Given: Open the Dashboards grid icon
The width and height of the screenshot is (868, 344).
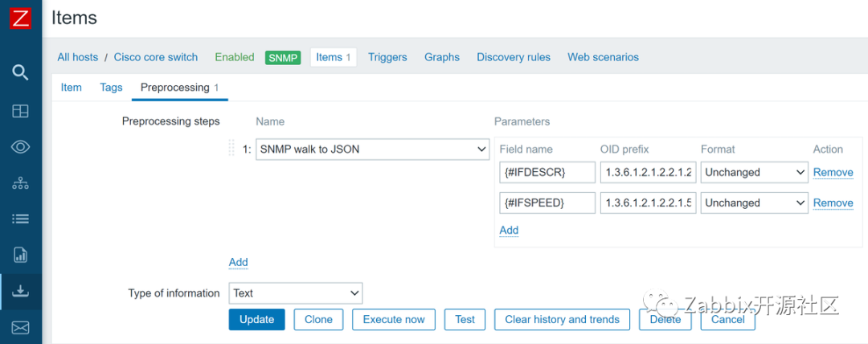Looking at the screenshot, I should [21, 110].
